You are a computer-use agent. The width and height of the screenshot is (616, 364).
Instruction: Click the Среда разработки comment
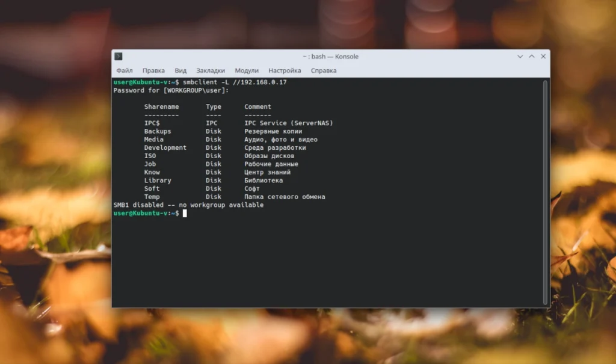click(275, 148)
